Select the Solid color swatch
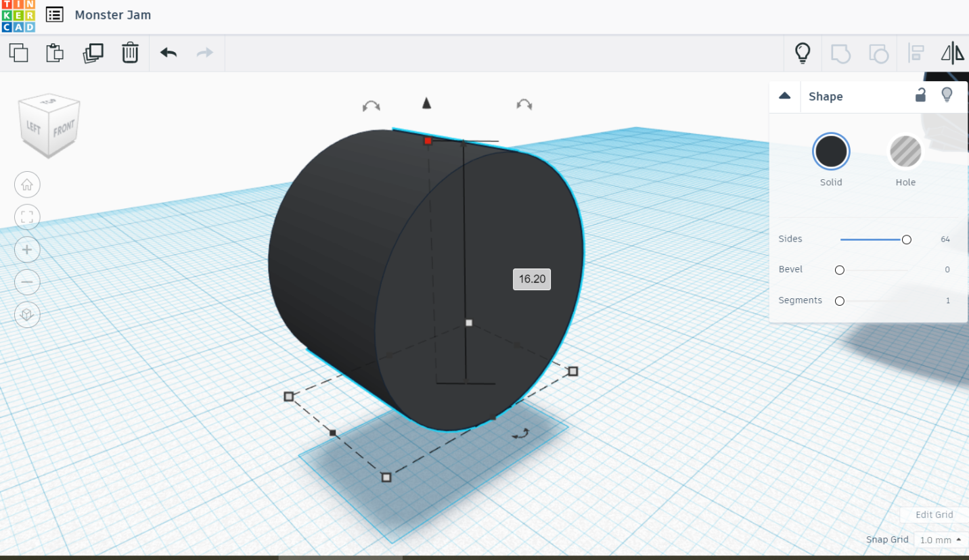The height and width of the screenshot is (560, 969). (831, 151)
